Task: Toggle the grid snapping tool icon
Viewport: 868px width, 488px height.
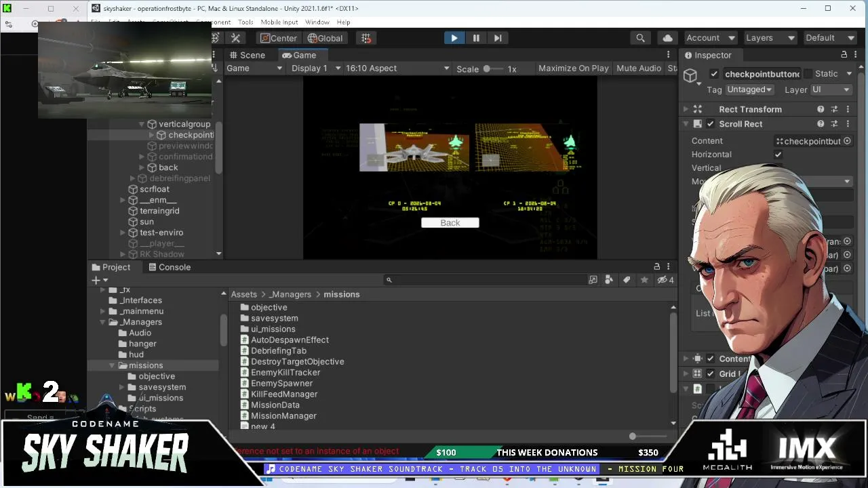Action: [366, 38]
